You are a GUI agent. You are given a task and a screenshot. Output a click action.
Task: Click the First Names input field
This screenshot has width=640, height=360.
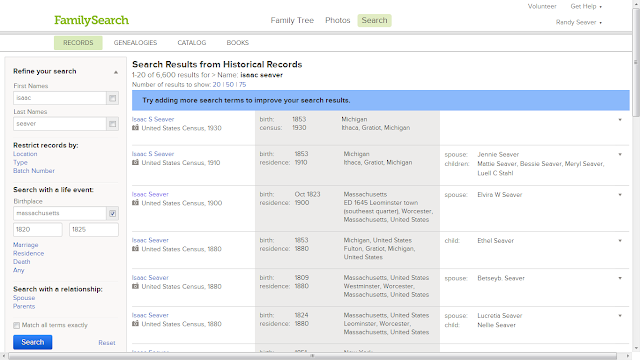click(x=60, y=98)
